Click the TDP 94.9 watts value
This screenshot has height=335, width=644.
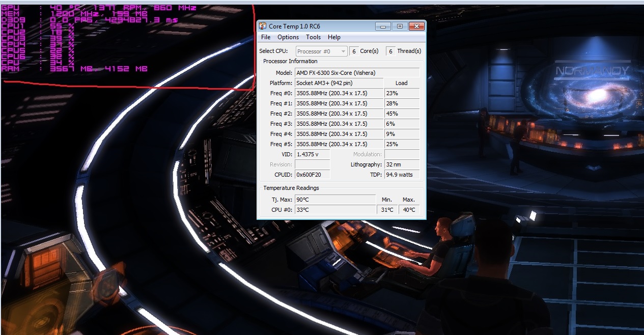pos(402,175)
